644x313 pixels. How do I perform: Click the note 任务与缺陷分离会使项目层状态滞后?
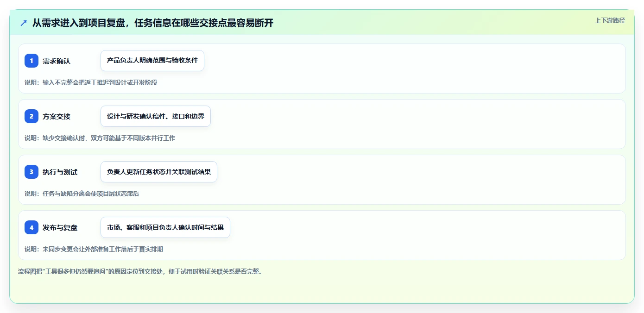click(x=82, y=194)
